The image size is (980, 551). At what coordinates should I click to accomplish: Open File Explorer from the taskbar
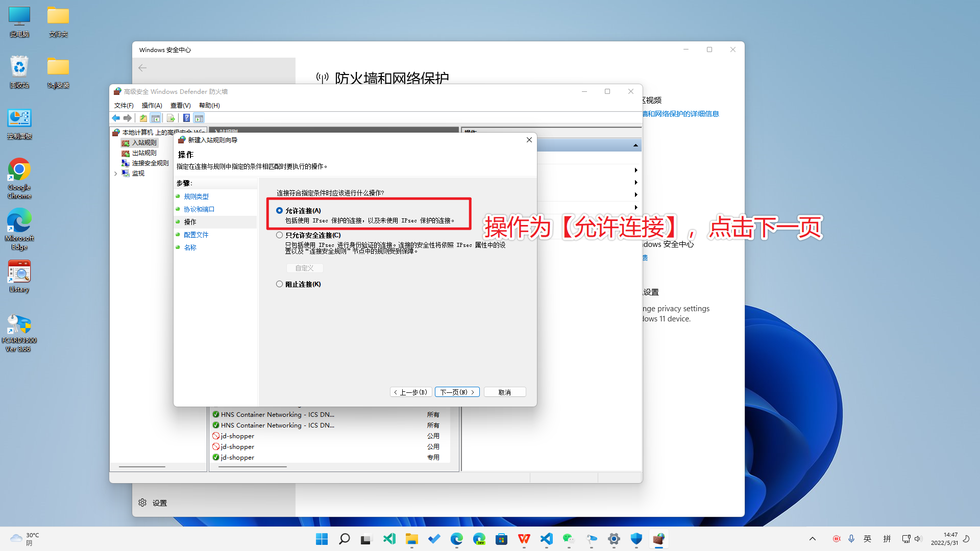point(412,539)
